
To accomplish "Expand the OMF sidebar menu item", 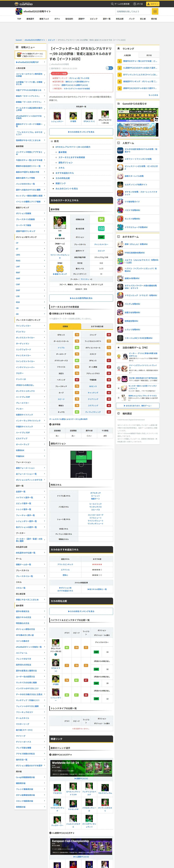I will coord(30,278).
